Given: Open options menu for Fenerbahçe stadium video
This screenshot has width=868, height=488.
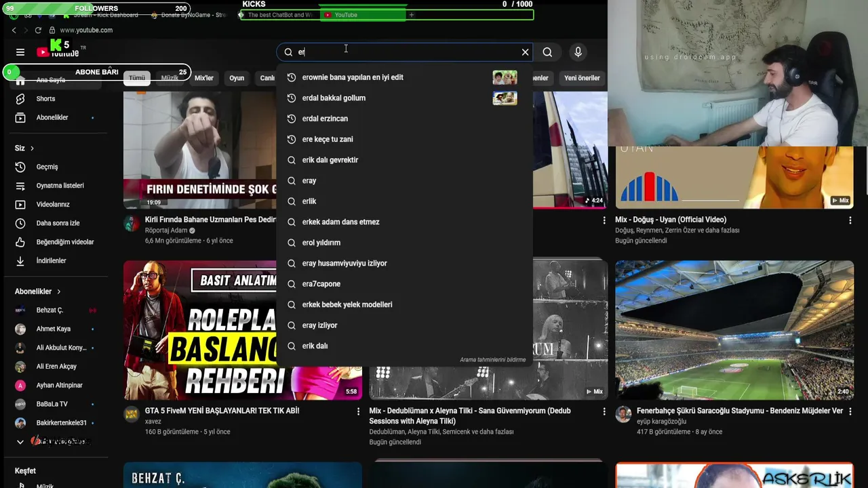Looking at the screenshot, I should pyautogui.click(x=850, y=411).
